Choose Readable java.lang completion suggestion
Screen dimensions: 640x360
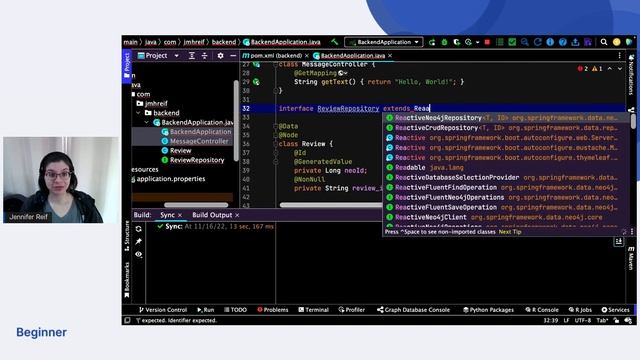click(506, 167)
